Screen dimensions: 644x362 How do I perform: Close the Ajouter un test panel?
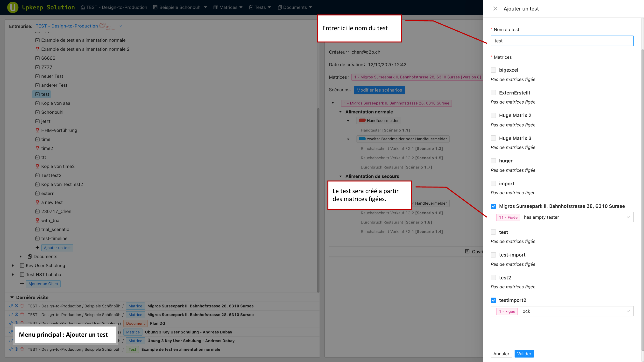coord(495,9)
